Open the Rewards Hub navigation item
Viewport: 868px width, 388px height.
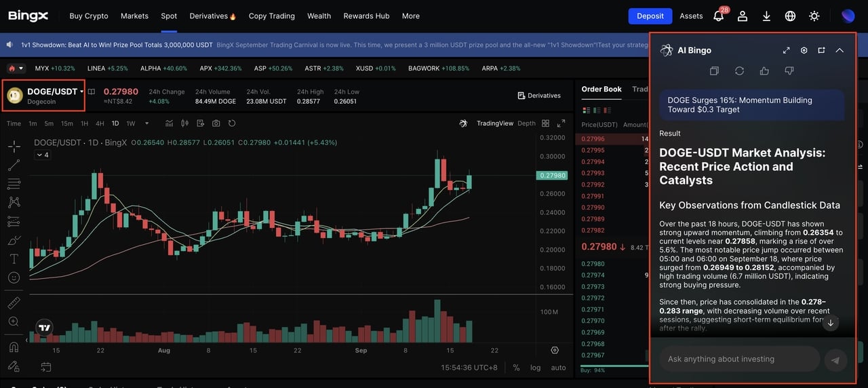point(367,16)
